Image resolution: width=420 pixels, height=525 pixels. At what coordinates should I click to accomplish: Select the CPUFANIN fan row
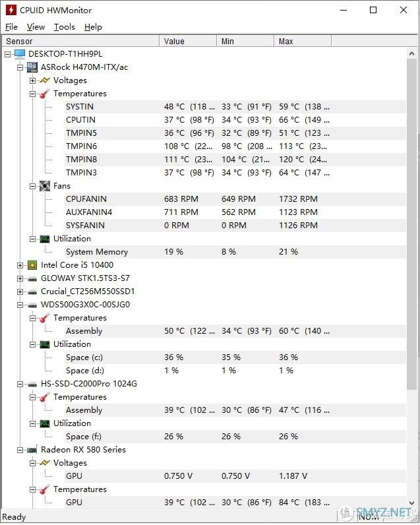(234, 199)
